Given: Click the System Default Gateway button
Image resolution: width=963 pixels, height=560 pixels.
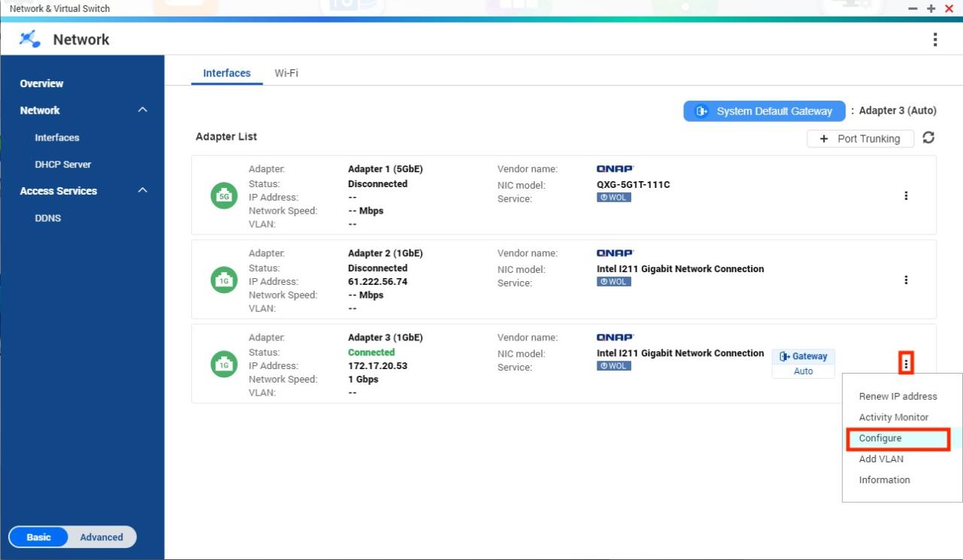Looking at the screenshot, I should click(x=764, y=111).
